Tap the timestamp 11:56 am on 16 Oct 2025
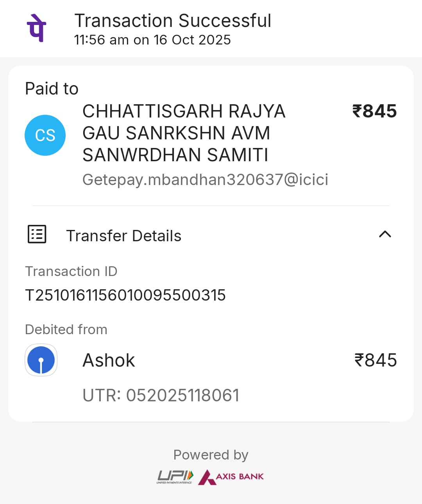422x504 pixels. (152, 40)
